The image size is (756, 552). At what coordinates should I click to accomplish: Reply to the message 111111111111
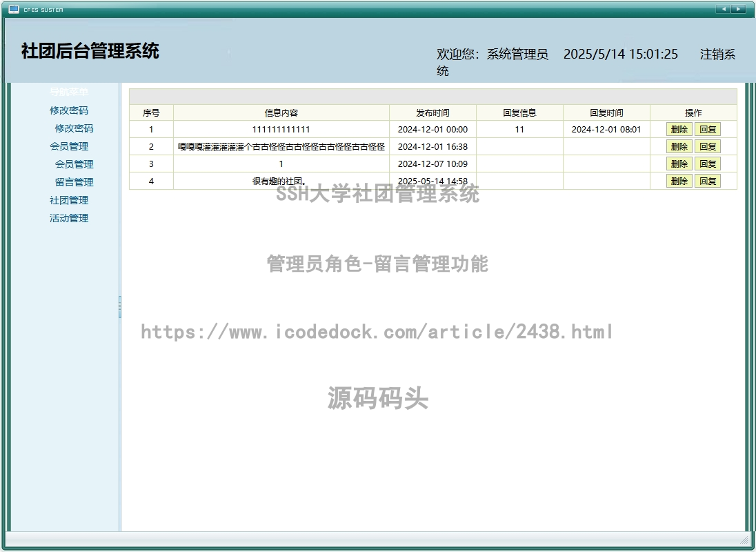click(707, 129)
